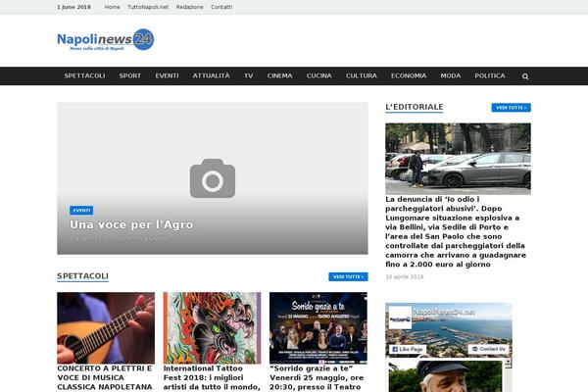This screenshot has width=588, height=392.
Task: Click the Facebook Like Page button
Action: click(408, 349)
